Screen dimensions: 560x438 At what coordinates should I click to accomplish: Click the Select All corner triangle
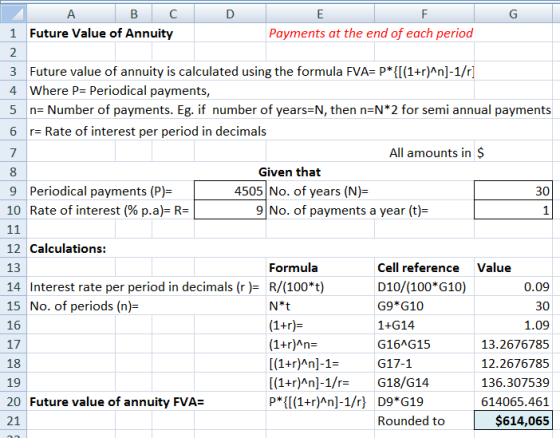tap(14, 14)
